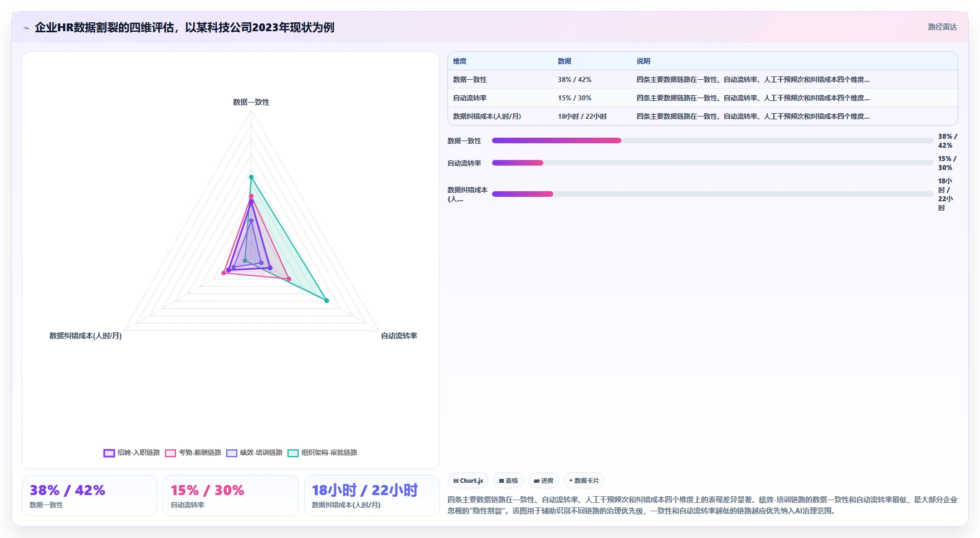This screenshot has height=538, width=980.
Task: Click the 数据 column header
Action: pyautogui.click(x=564, y=61)
